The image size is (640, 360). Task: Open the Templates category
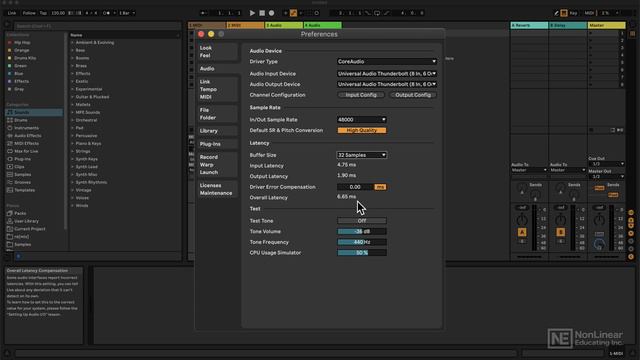point(24,190)
